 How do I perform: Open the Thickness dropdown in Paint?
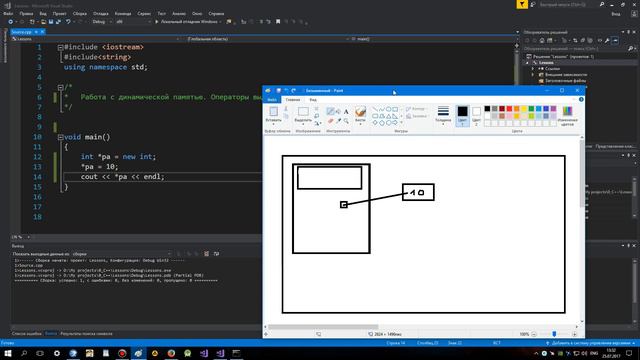(x=443, y=115)
